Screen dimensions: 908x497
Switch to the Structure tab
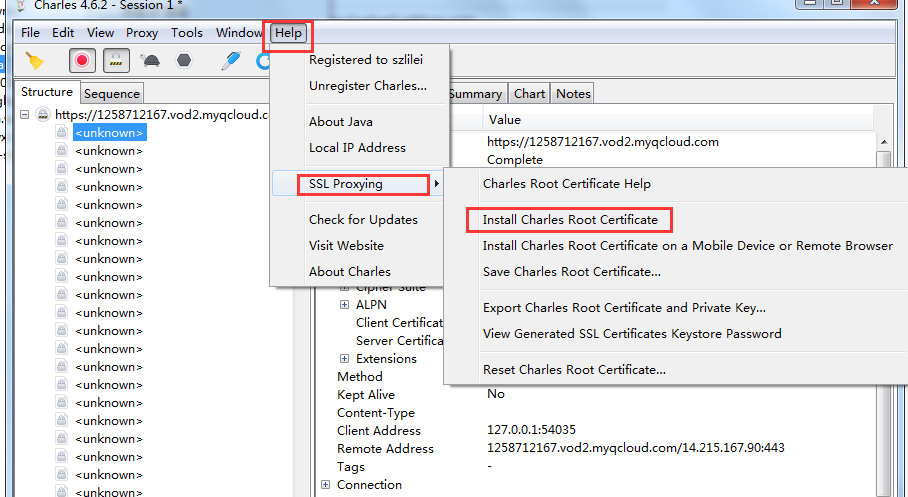[47, 92]
